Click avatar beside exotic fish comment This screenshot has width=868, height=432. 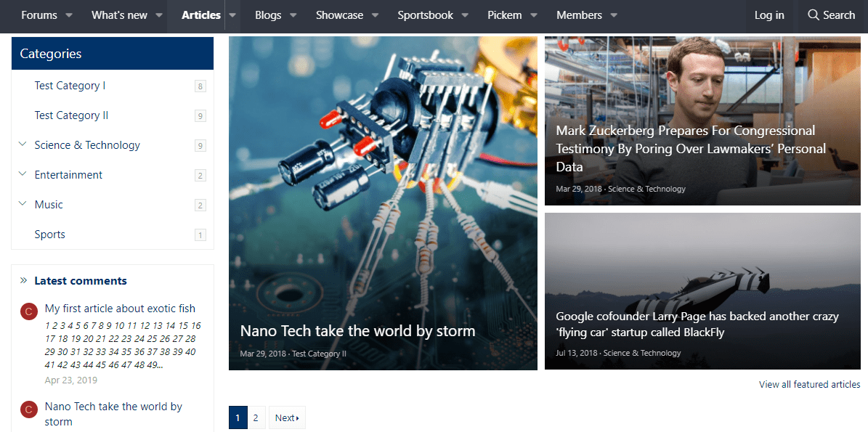click(28, 312)
